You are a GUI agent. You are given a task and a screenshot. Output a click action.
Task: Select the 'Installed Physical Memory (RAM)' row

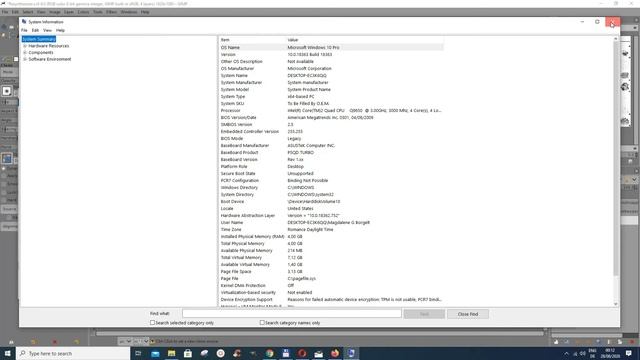331,236
